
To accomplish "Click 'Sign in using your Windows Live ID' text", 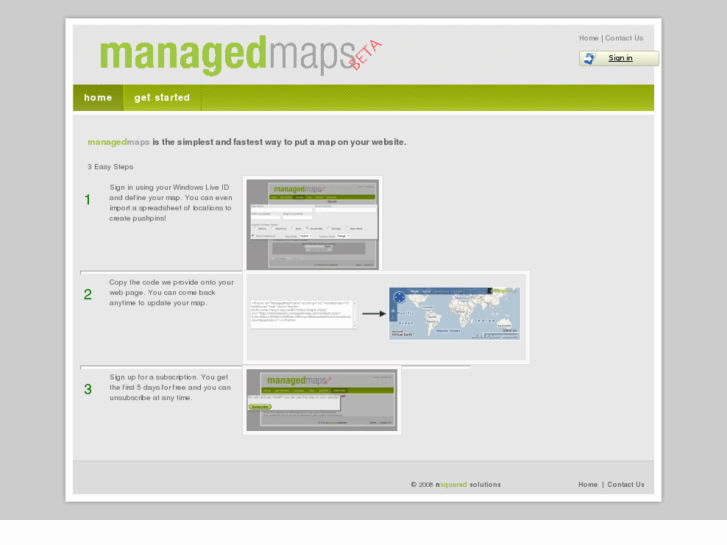I will 169,187.
